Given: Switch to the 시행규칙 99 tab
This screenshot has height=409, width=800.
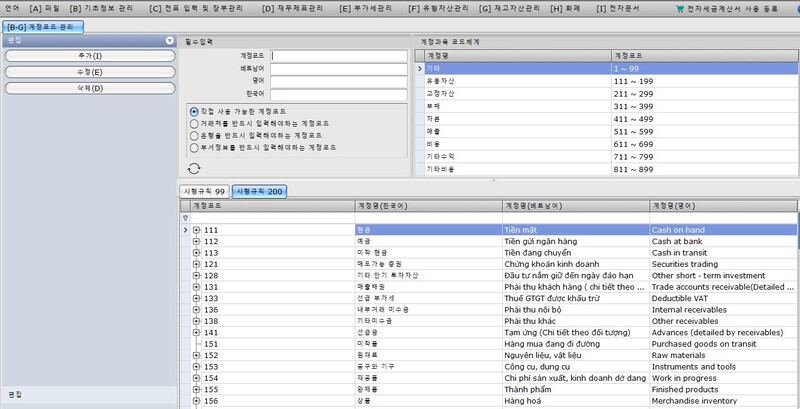Looking at the screenshot, I should tap(203, 191).
